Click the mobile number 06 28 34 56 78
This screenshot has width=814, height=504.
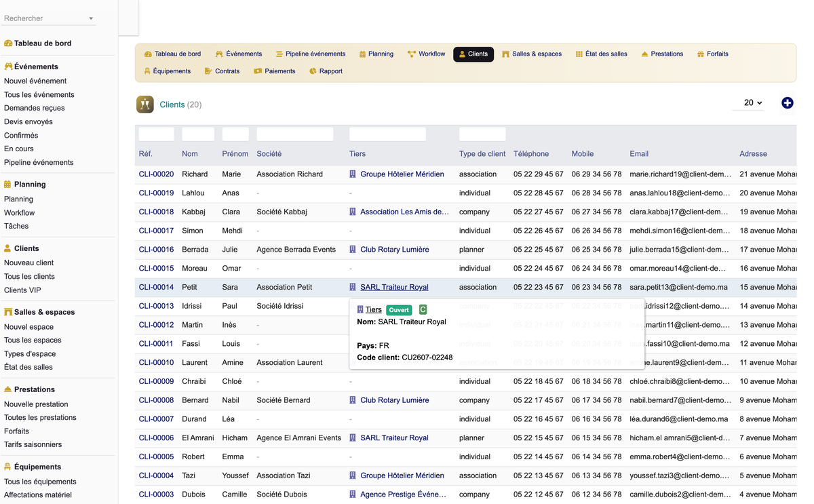pos(596,193)
